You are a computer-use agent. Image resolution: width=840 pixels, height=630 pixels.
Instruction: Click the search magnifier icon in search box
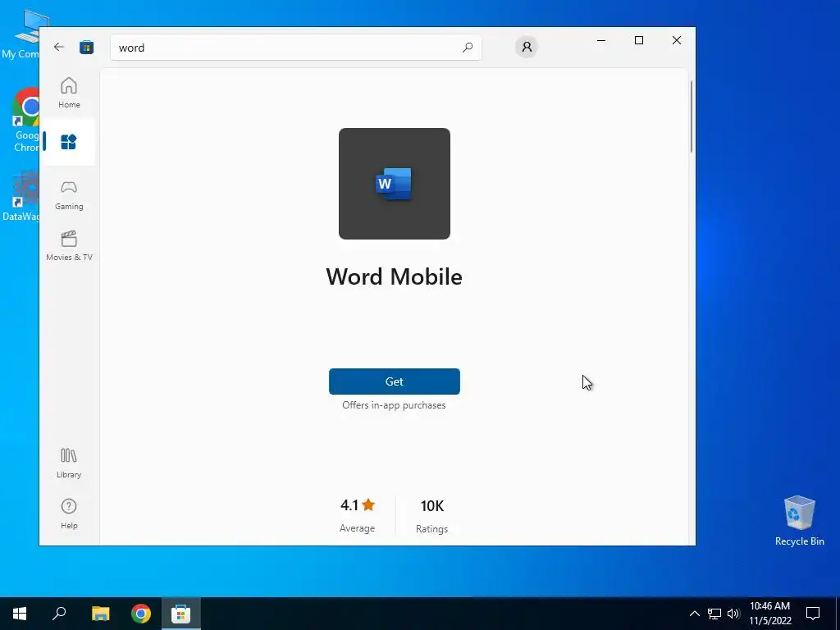coord(467,47)
